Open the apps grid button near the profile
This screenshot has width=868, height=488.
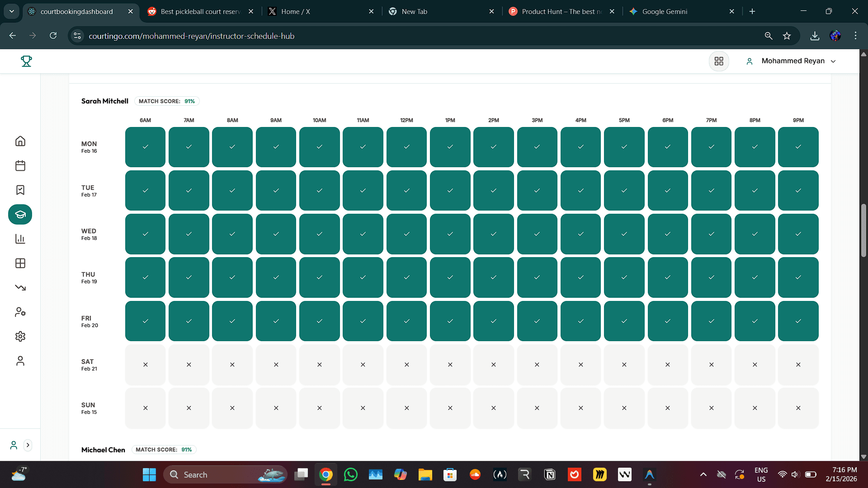719,61
